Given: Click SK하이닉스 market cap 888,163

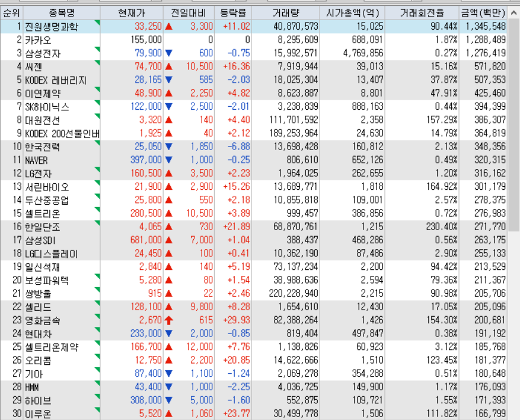Looking at the screenshot, I should pos(368,107).
